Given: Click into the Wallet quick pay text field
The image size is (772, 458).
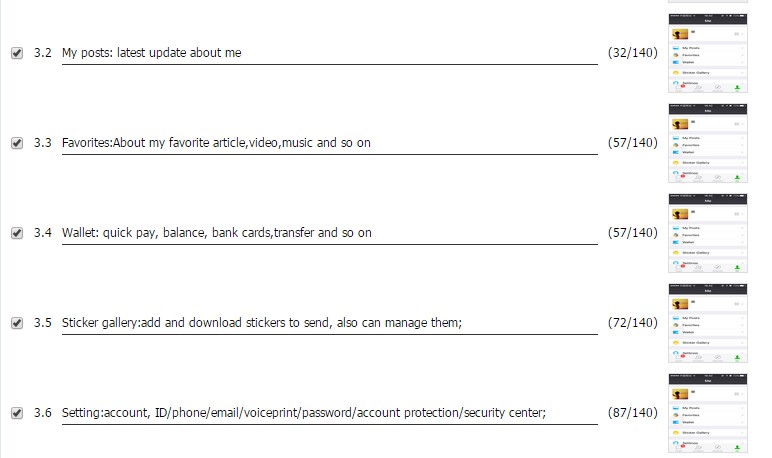Looking at the screenshot, I should click(329, 233).
